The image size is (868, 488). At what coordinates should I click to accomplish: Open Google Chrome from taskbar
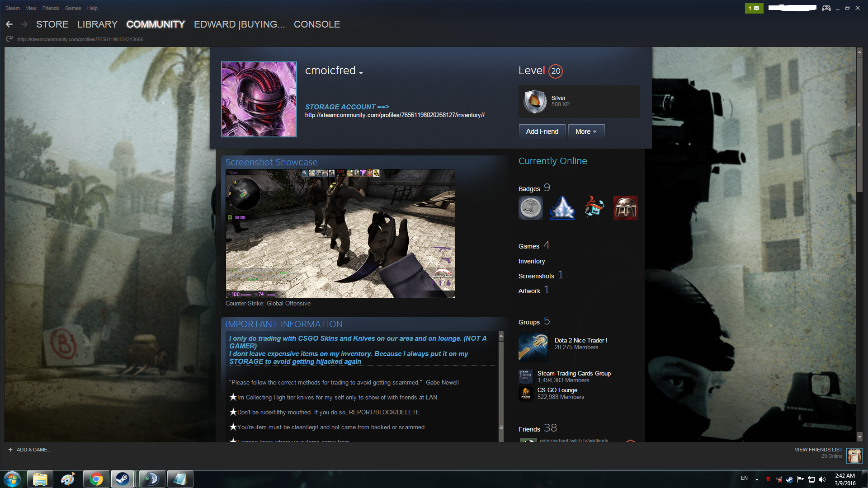click(96, 479)
